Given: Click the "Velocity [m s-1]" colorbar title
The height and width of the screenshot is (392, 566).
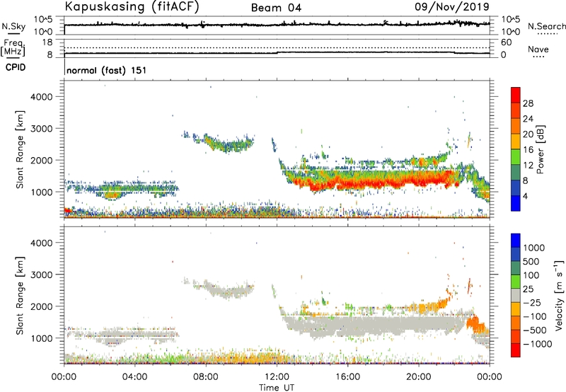Looking at the screenshot, I should point(559,295).
